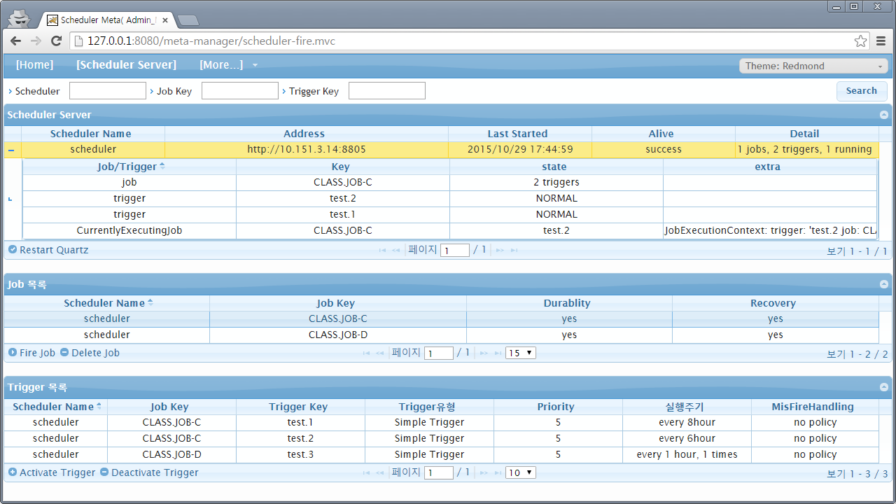Viewport: 896px width, 504px height.
Task: Go to first page in Job list pager
Action: coord(366,353)
